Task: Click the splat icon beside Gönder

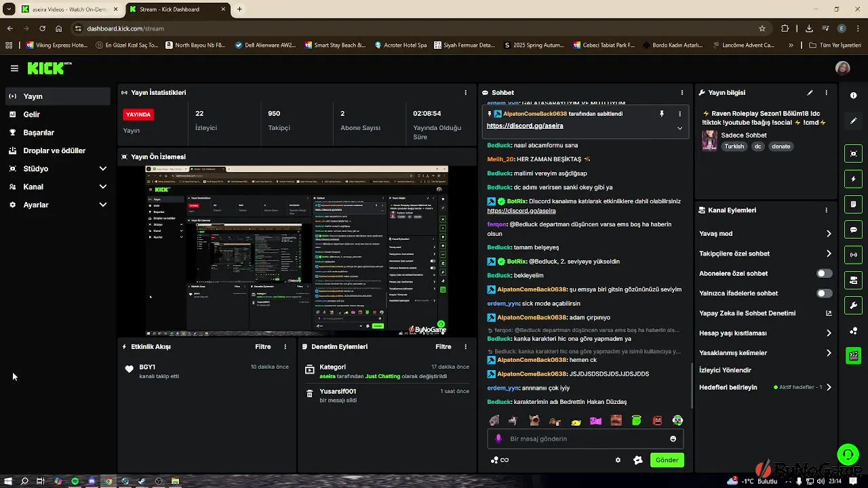Action: tap(637, 460)
